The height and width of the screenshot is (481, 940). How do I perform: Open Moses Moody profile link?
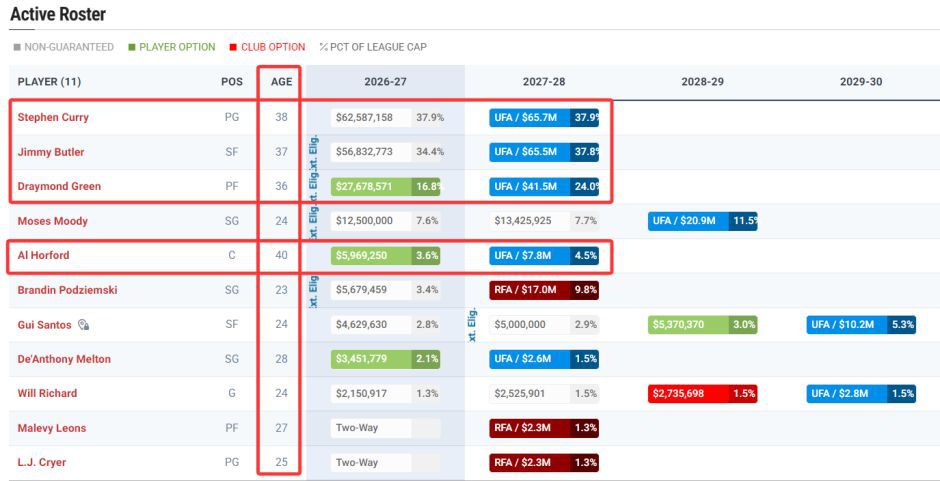coord(53,221)
